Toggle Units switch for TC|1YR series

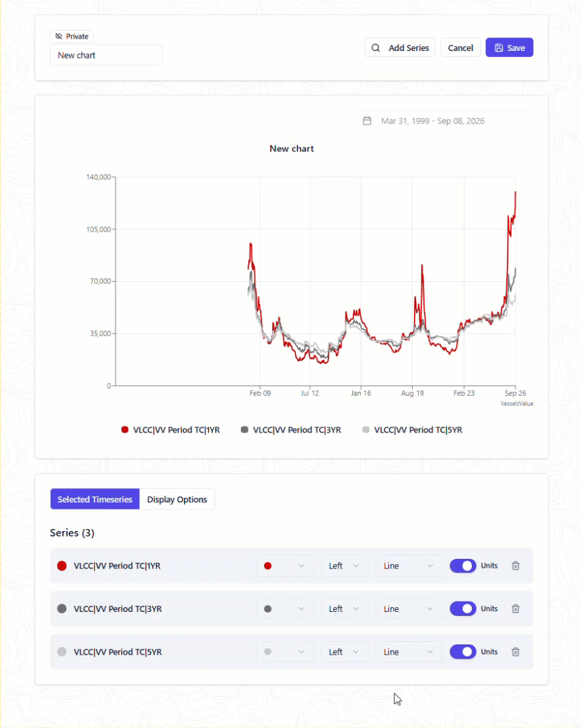[463, 566]
